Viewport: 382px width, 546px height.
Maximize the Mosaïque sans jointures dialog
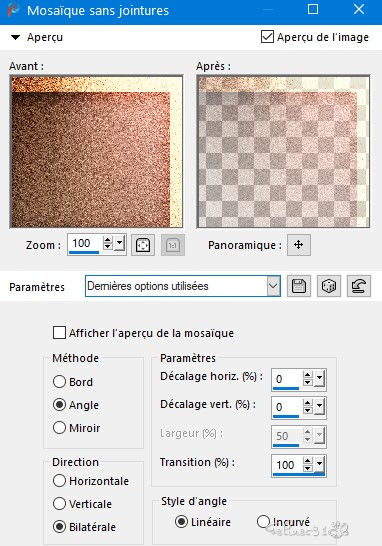point(313,9)
